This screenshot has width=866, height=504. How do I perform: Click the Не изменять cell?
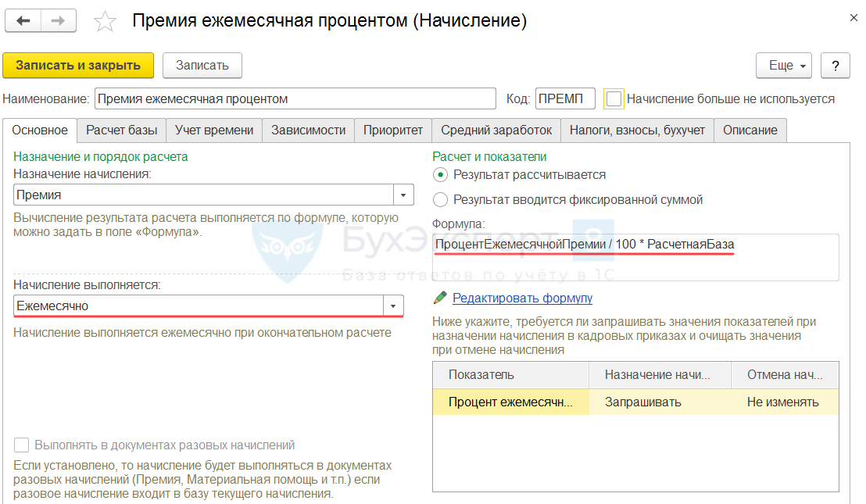point(785,402)
